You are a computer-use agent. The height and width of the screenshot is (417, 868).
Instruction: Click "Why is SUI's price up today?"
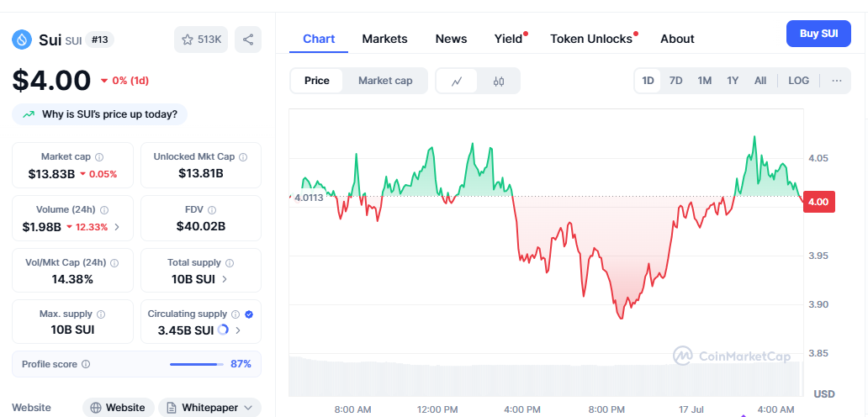tap(100, 114)
